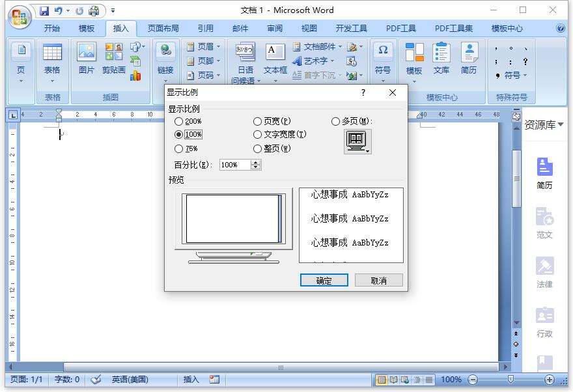The image size is (573, 392).
Task: Click the proofing check icon in status bar
Action: 96,380
